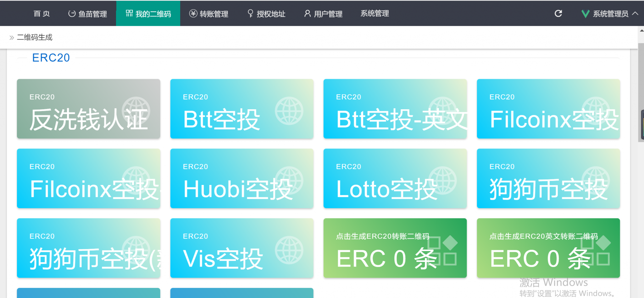Image resolution: width=644 pixels, height=298 pixels.
Task: Generate ERC20 English transfer QR code
Action: [548, 248]
